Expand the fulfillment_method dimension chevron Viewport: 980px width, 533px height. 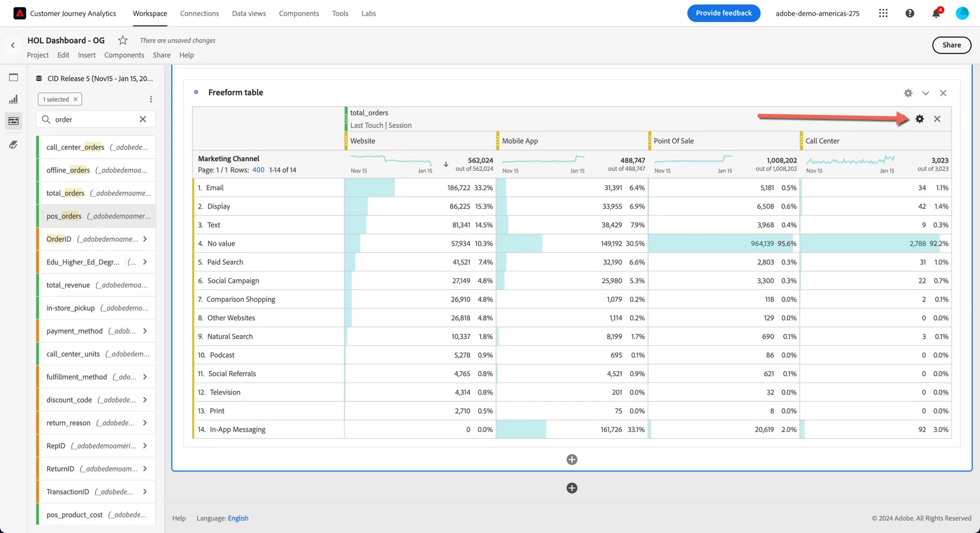coord(145,377)
